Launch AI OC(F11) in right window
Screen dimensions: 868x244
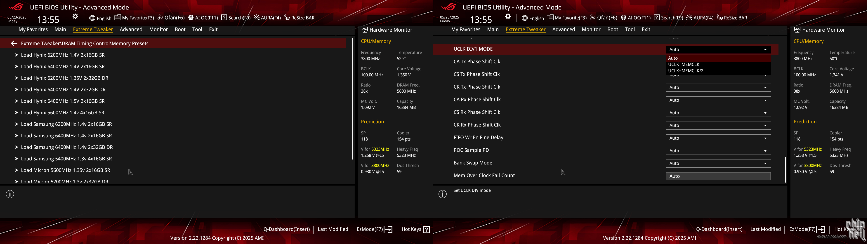point(635,18)
